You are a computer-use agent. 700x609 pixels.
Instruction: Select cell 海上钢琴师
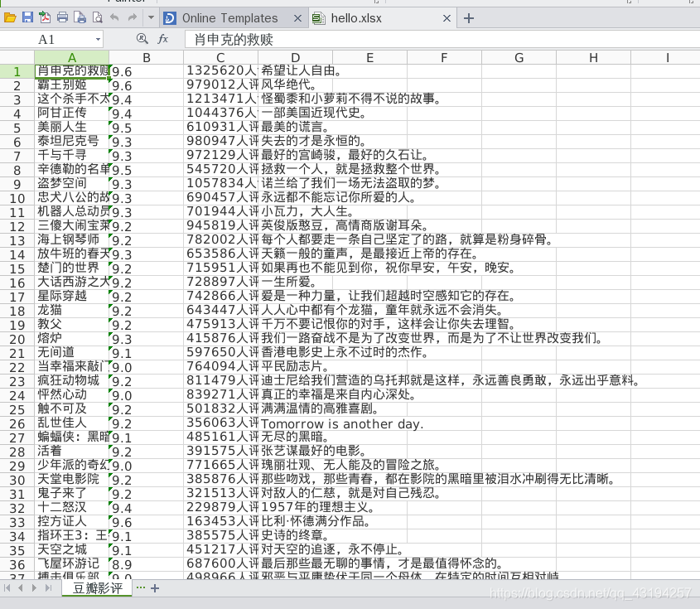(72, 240)
